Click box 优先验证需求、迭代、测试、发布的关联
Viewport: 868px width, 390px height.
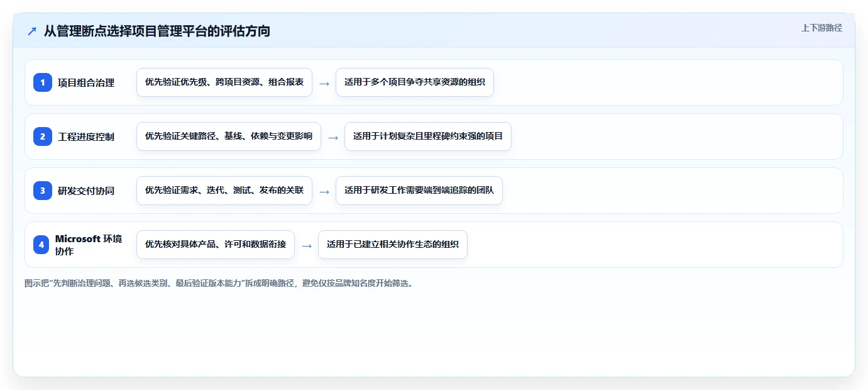point(224,191)
